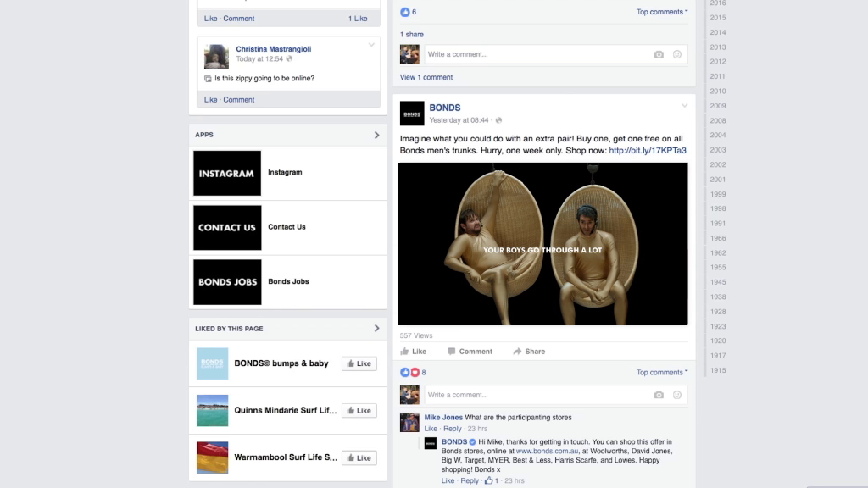Open options dropdown on Christina's post
This screenshot has height=488, width=868.
[371, 46]
